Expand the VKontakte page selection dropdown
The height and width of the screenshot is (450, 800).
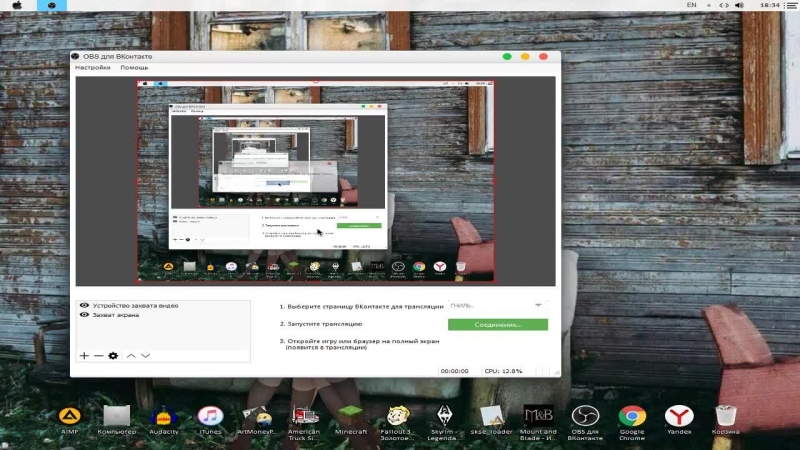[x=497, y=306]
